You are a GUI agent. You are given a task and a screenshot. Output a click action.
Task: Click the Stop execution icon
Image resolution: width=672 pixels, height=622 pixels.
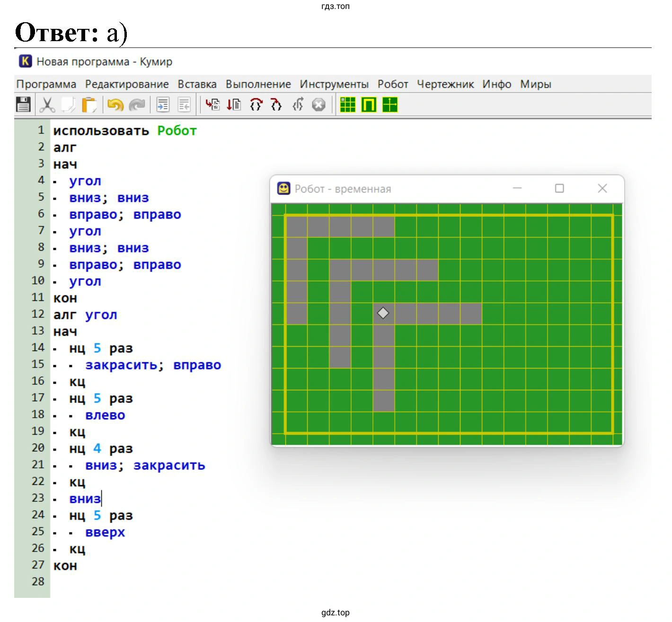[319, 105]
